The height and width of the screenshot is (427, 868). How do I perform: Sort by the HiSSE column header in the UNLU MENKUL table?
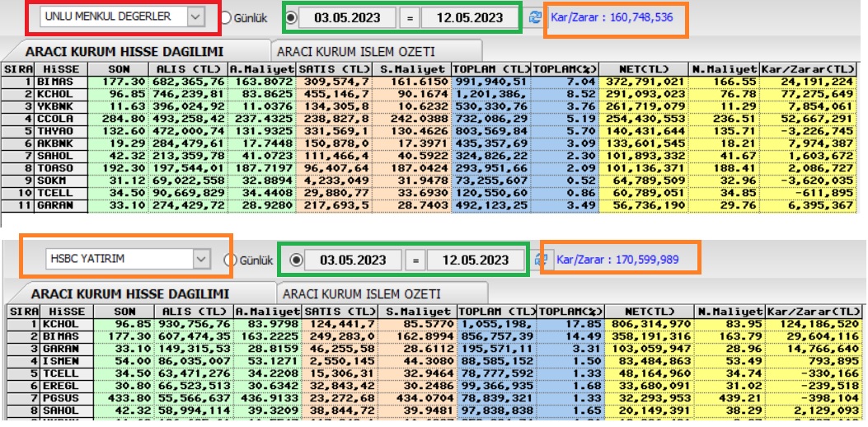[x=61, y=69]
